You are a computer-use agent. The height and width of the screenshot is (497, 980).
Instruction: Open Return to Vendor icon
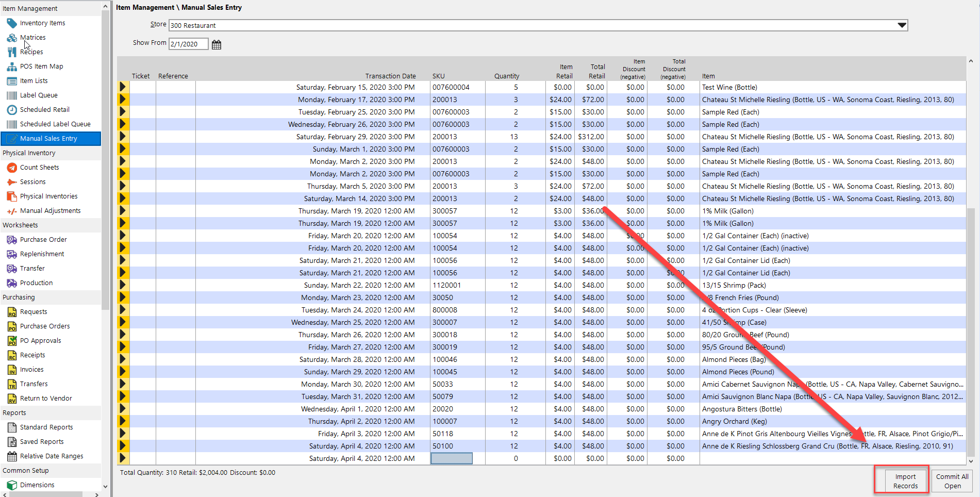[12, 399]
